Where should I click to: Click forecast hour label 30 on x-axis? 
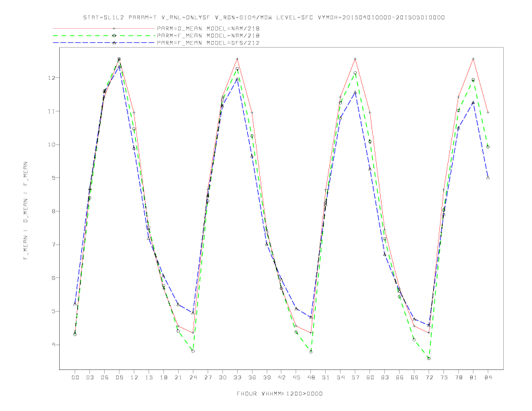point(222,377)
